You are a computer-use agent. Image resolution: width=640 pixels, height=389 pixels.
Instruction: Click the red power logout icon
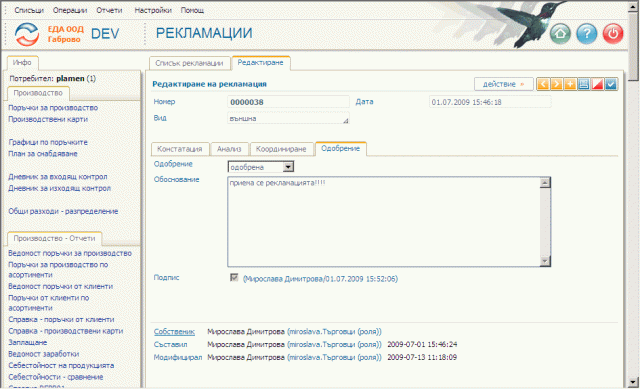click(613, 33)
